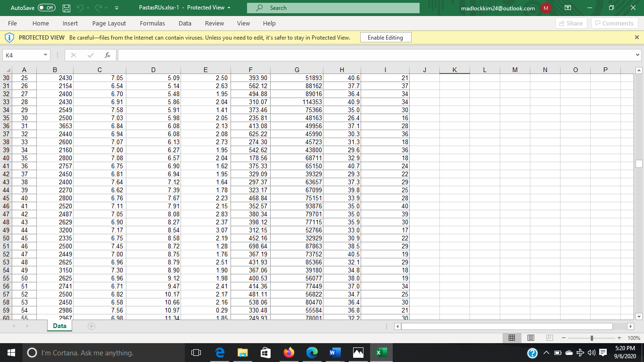
Task: Click the zoom slider handle
Action: [x=592, y=338]
